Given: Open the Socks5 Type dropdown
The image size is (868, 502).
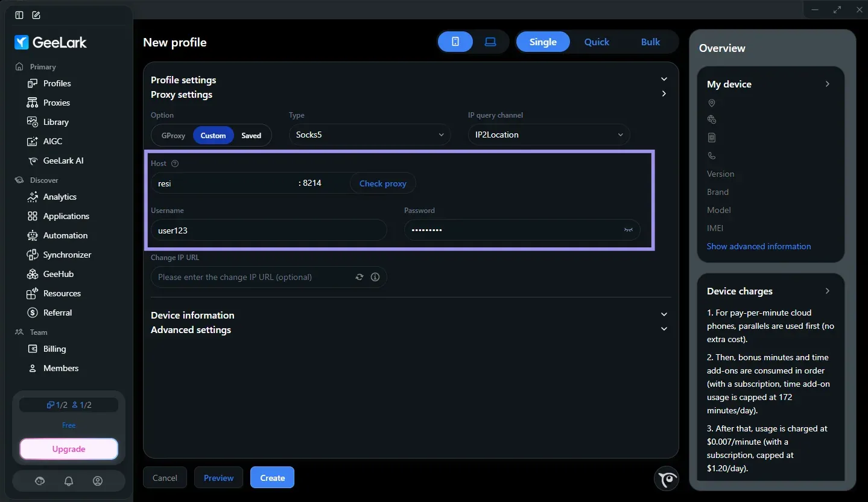Looking at the screenshot, I should tap(370, 135).
